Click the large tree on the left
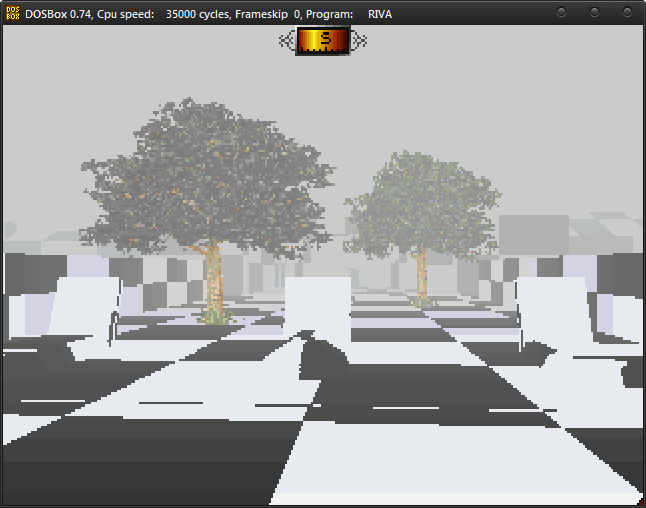 point(208,210)
